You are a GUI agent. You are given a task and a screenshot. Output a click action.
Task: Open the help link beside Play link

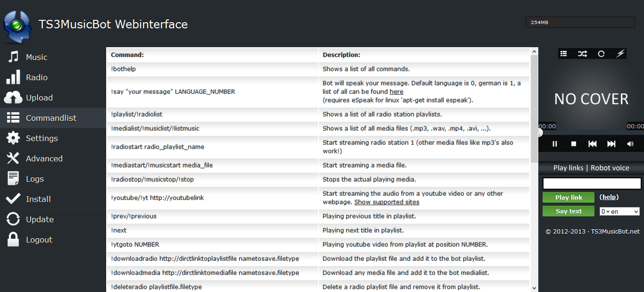[609, 197]
